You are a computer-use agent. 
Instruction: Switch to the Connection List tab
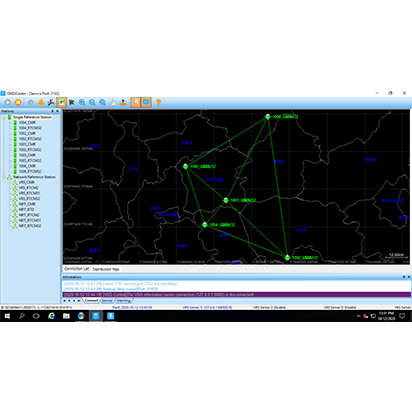[76, 269]
